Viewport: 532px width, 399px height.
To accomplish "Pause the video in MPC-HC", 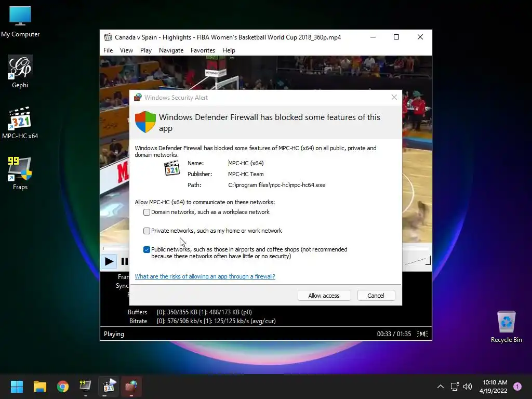I will (125, 261).
